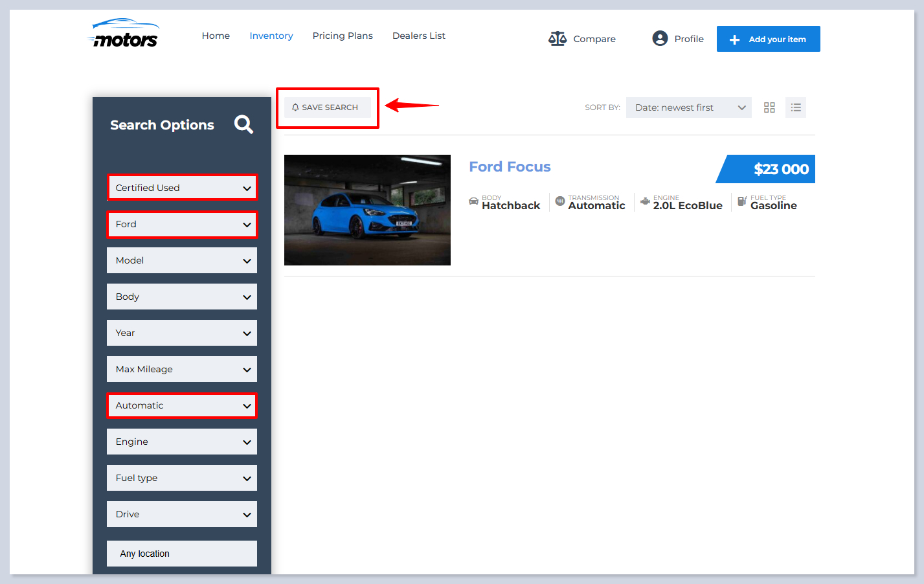Switch to list view layout
Viewport: 924px width, 584px height.
point(796,107)
